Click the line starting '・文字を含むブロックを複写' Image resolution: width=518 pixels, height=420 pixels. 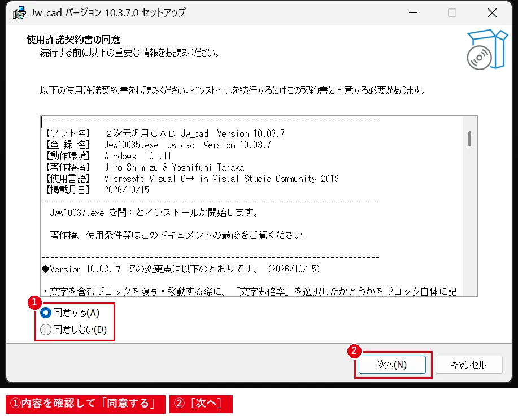(x=250, y=291)
